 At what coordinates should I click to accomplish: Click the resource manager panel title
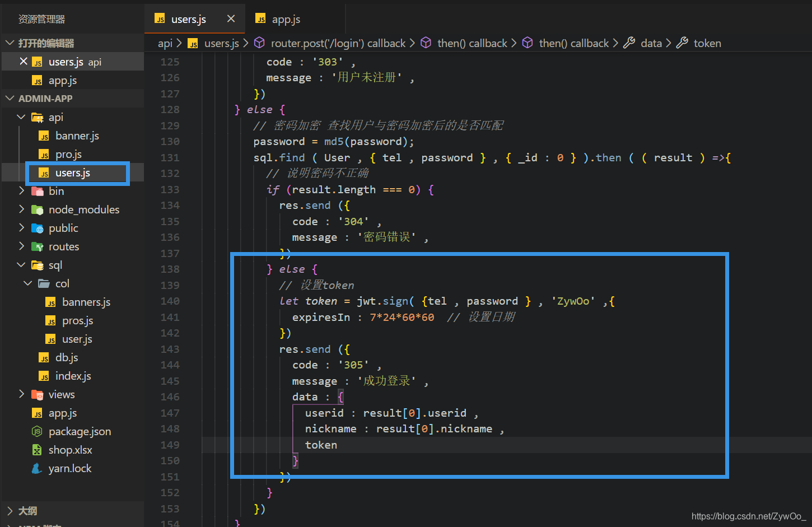(x=42, y=19)
